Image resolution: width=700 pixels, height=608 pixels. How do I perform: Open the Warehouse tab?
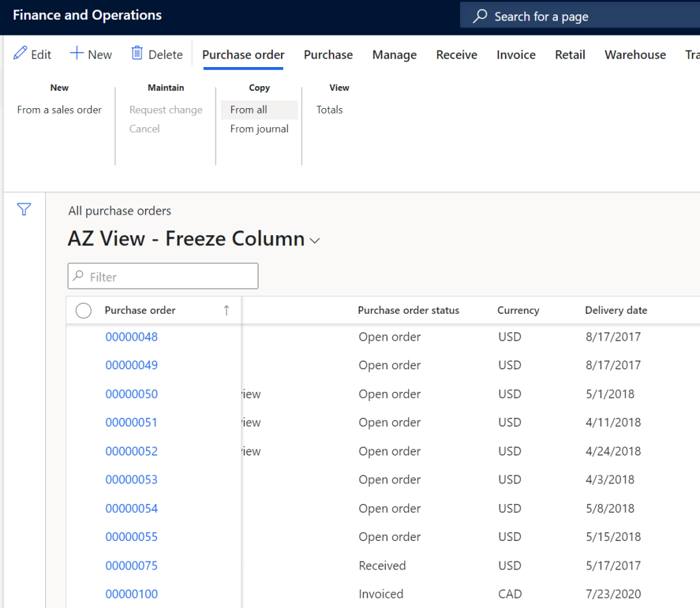(x=635, y=55)
